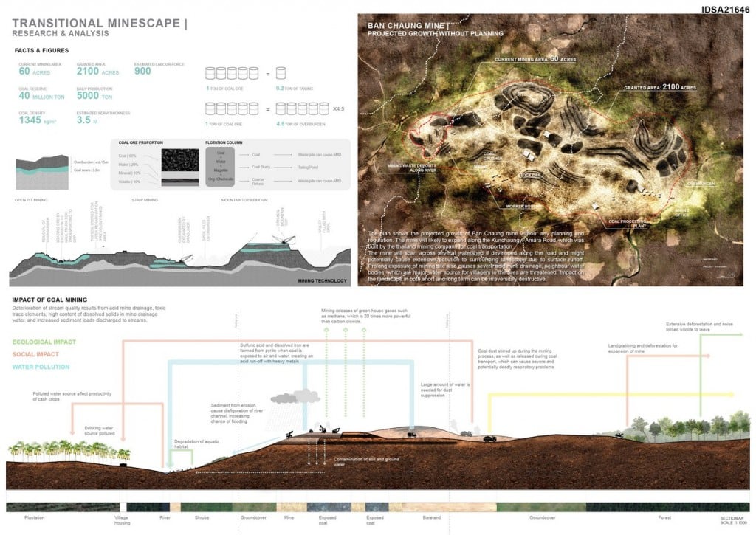Click the overburden and coal seam layer diagram
756x535 pixels.
(42, 172)
